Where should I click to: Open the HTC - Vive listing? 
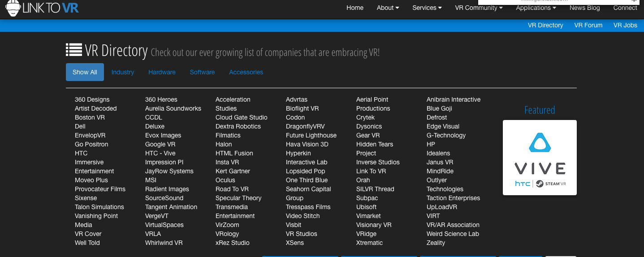[160, 153]
